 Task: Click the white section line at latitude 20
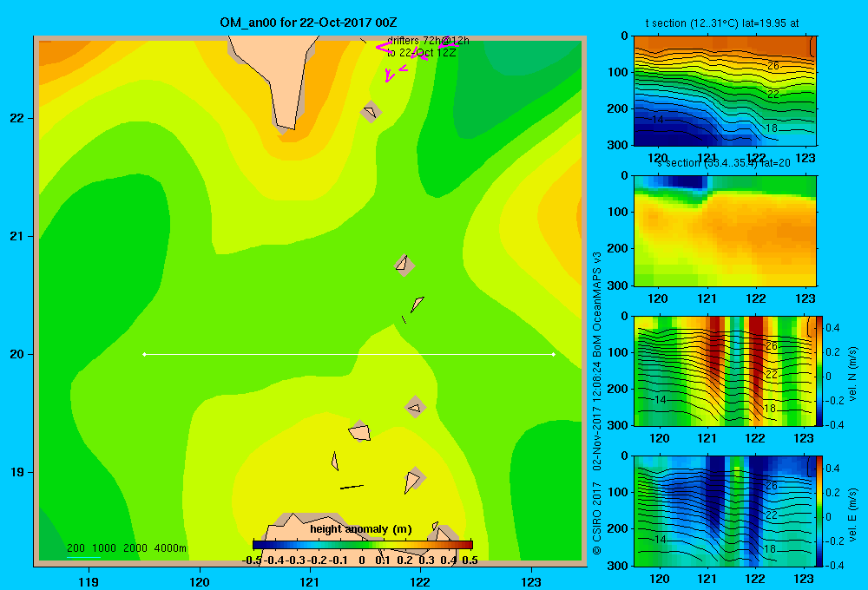point(349,354)
